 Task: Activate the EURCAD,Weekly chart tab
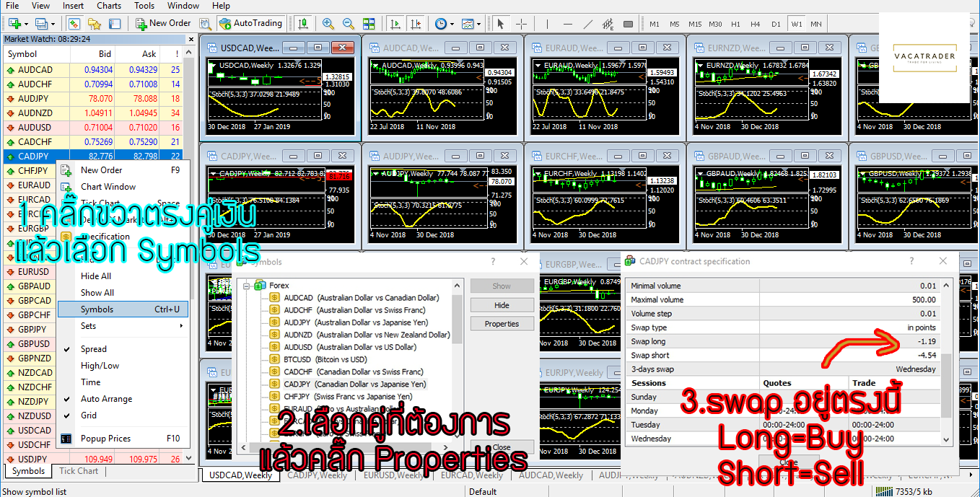click(473, 475)
